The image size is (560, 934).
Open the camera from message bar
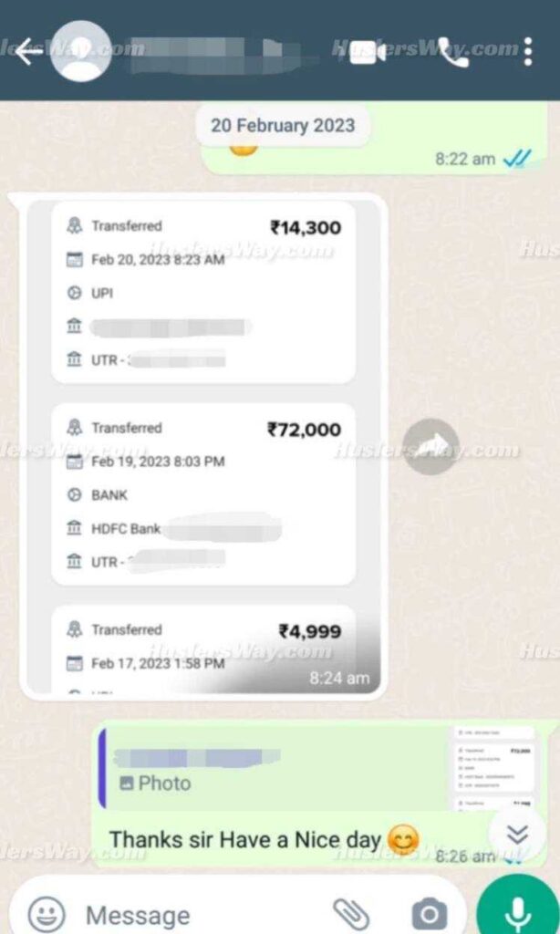429,914
